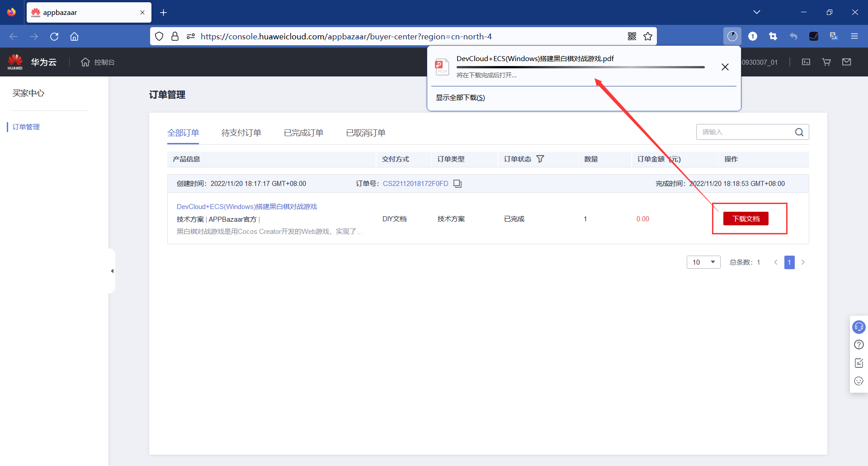Viewport: 868px width, 466px height.
Task: Select page 1 in pagination
Action: pyautogui.click(x=789, y=262)
